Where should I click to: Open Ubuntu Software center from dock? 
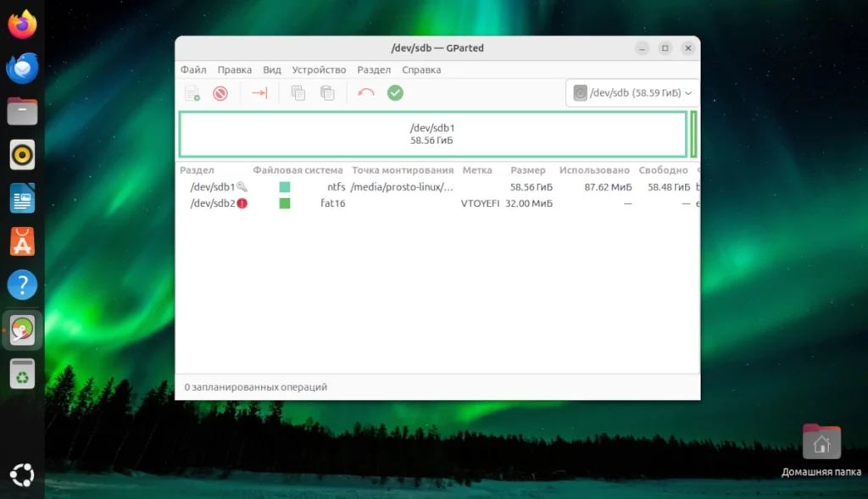[22, 241]
